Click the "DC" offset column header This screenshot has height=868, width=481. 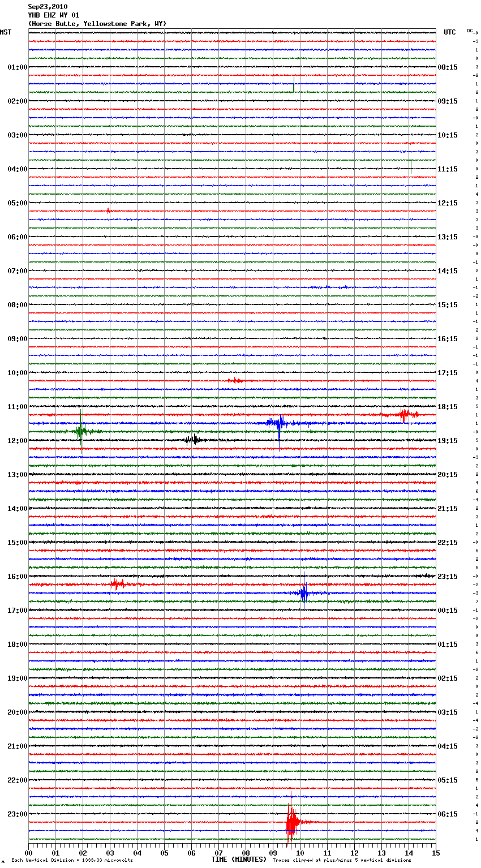(470, 31)
